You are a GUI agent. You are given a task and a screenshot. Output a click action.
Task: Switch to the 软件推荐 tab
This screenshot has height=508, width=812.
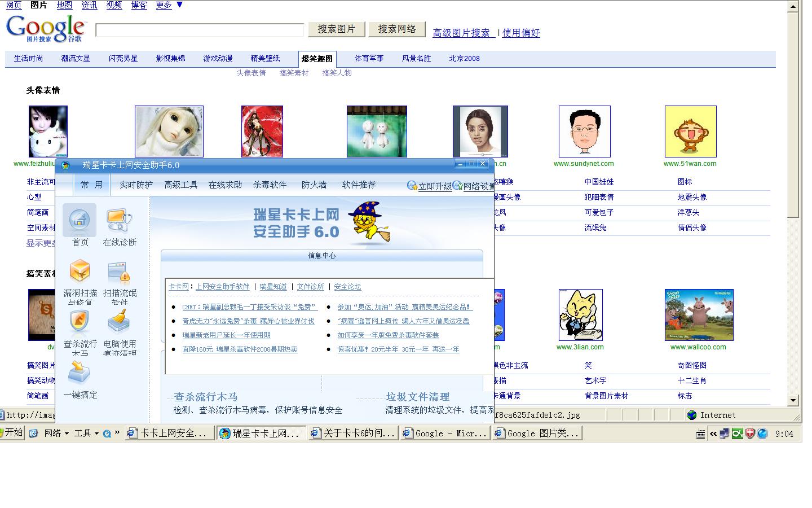click(359, 185)
